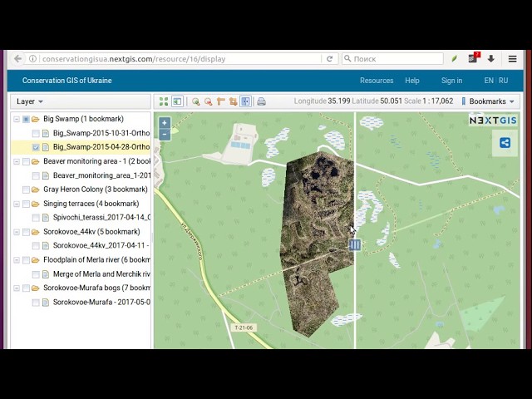Click the Sign in link

click(451, 81)
